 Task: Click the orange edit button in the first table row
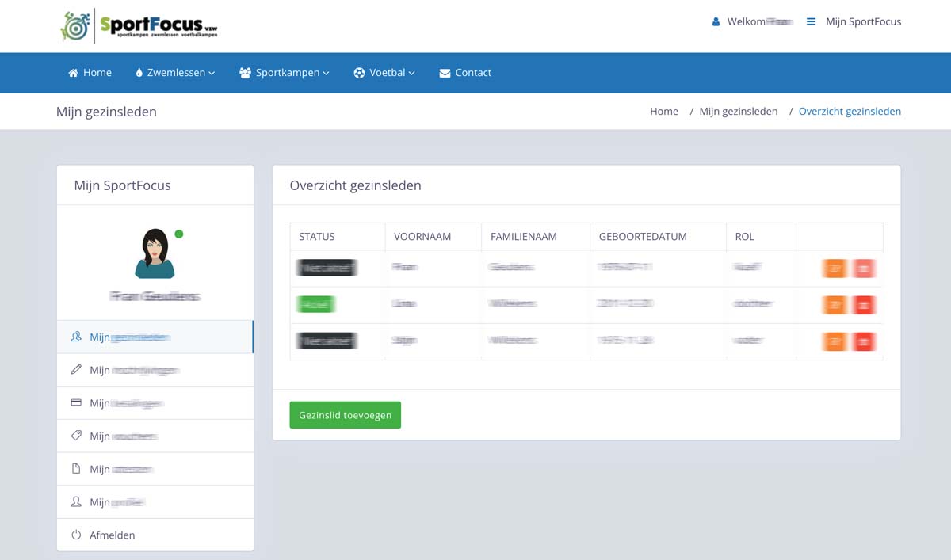click(x=835, y=269)
